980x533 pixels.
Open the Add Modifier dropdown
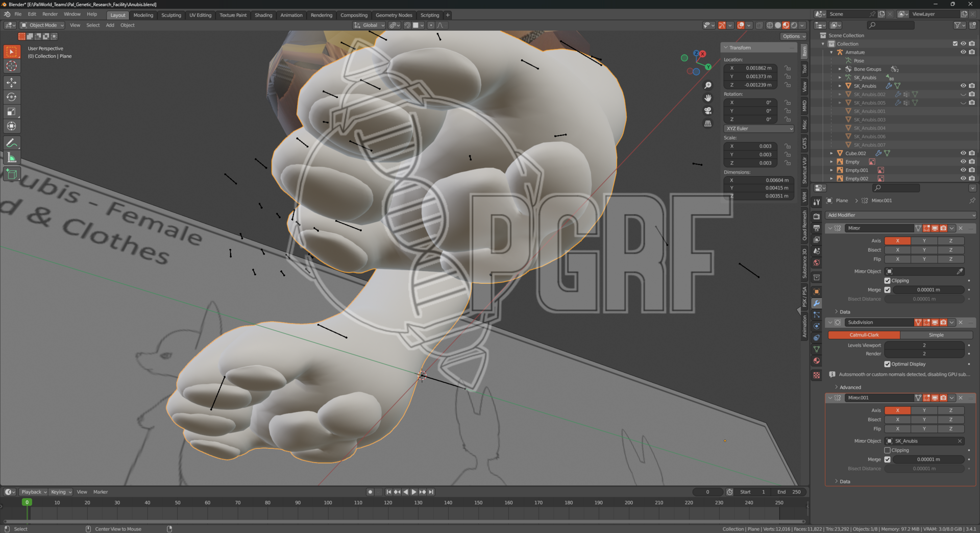(901, 215)
